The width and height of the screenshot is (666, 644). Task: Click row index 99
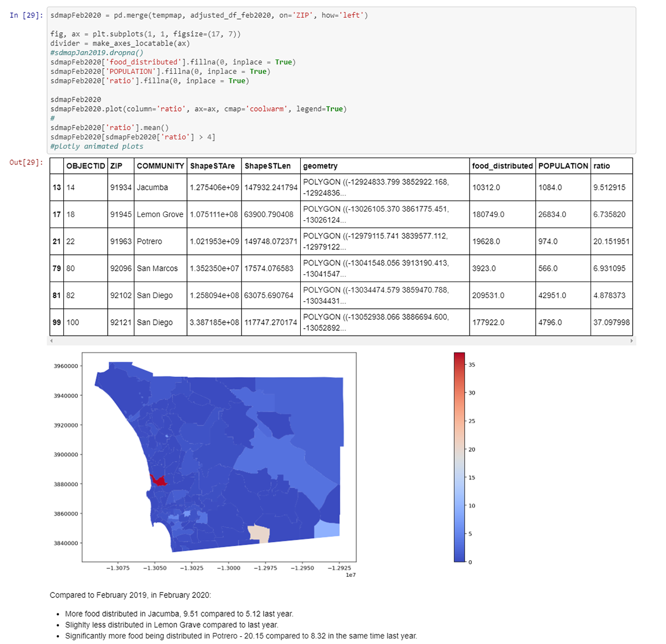tap(57, 322)
